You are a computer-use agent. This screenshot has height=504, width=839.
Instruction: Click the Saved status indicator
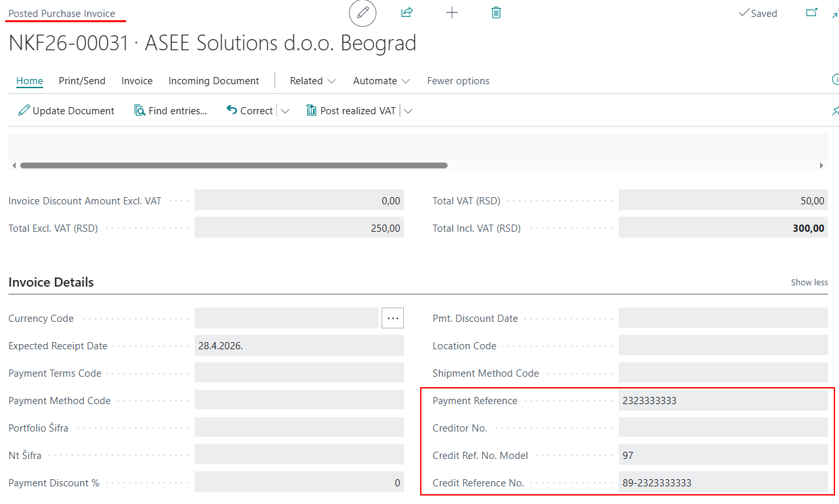758,13
